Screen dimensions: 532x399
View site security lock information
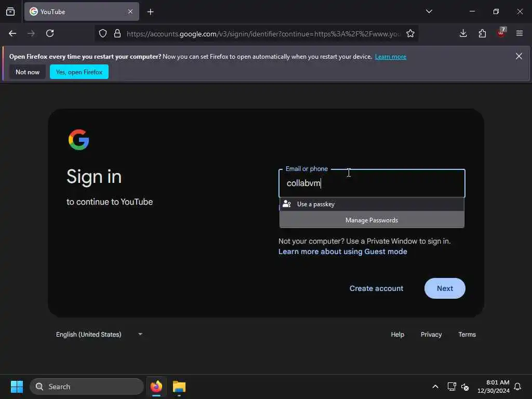click(117, 33)
